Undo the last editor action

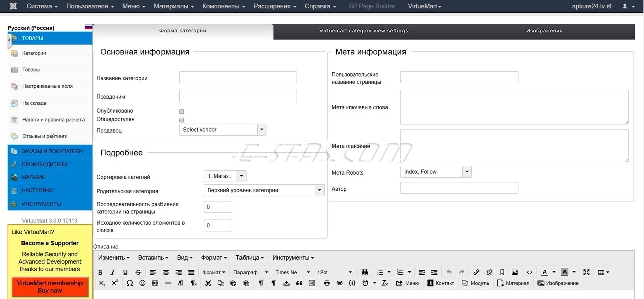[449, 272]
